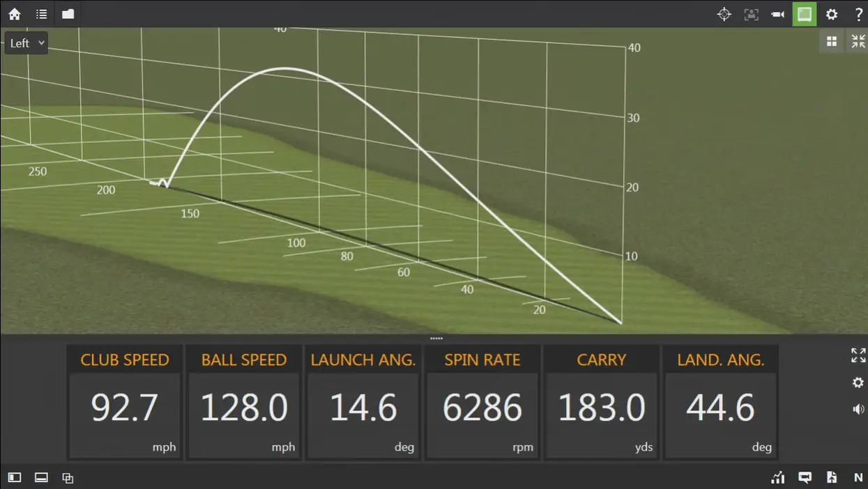Expand the data panel to fullscreen
This screenshot has height=489, width=868.
pos(858,355)
